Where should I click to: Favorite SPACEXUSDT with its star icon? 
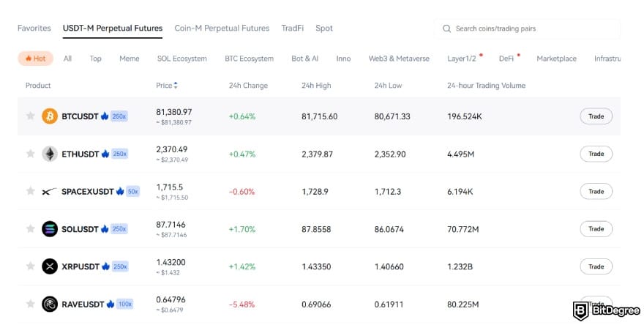coord(31,191)
